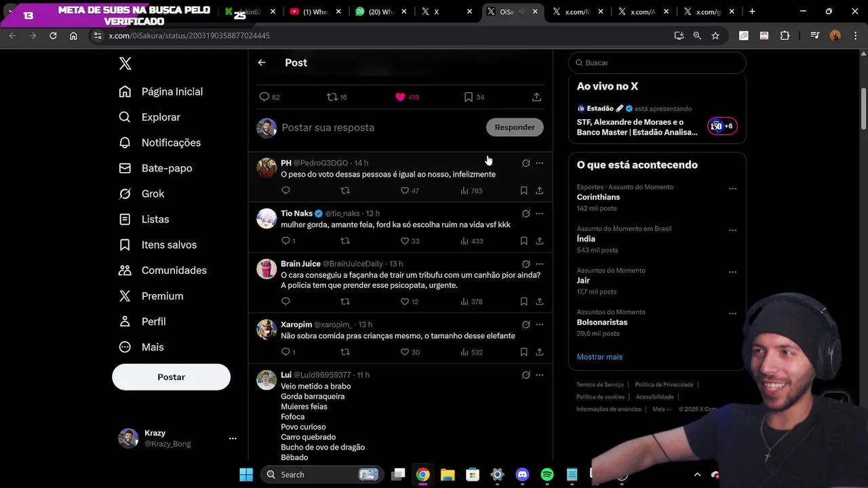Open Windows Start menu
868x488 pixels.
246,474
